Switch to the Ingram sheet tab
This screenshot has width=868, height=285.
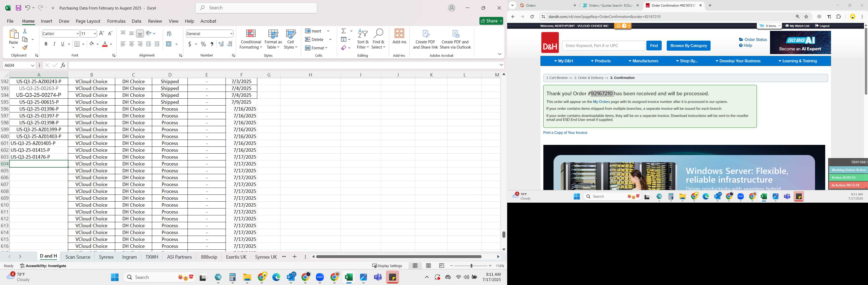[x=129, y=257]
